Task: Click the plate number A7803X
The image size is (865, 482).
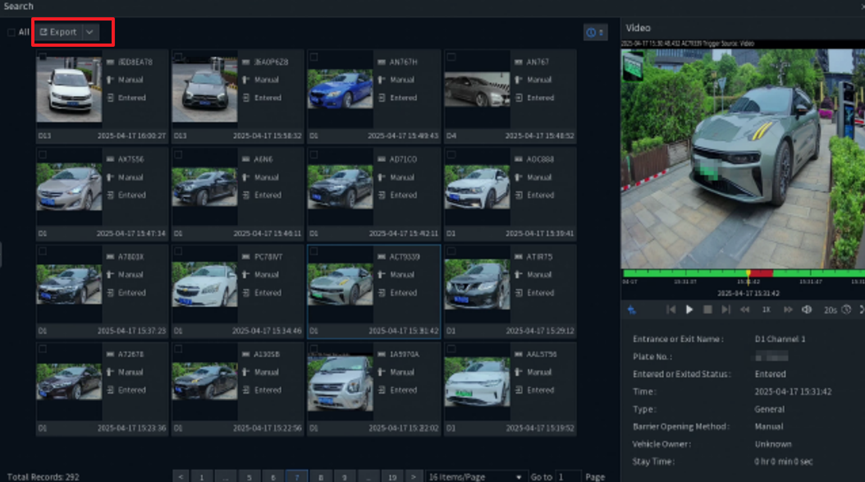Action: point(131,257)
